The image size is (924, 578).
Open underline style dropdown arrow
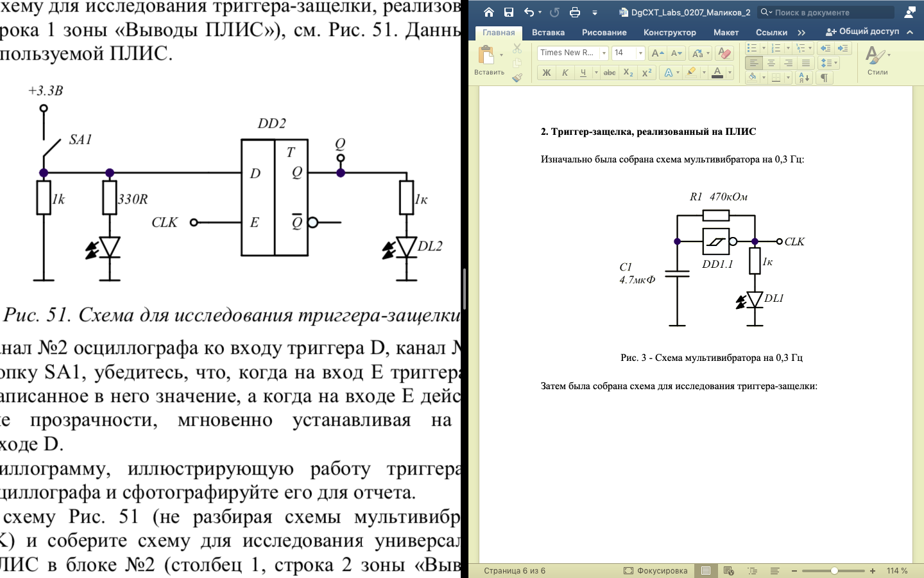point(595,73)
